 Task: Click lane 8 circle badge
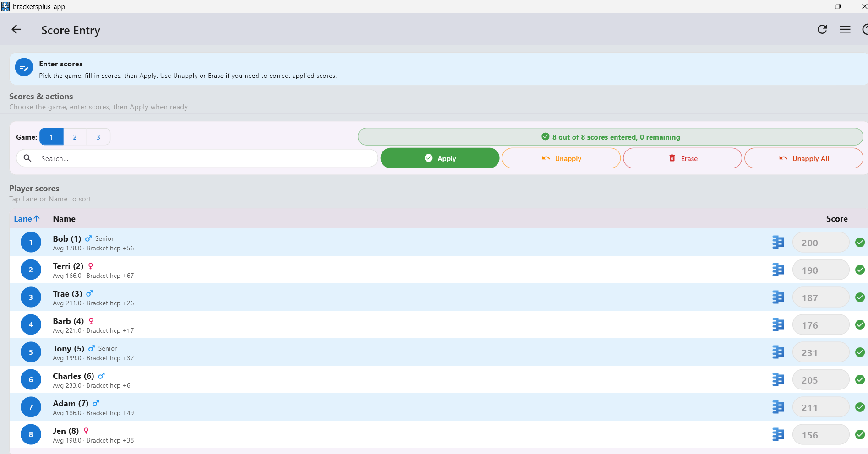(31, 434)
